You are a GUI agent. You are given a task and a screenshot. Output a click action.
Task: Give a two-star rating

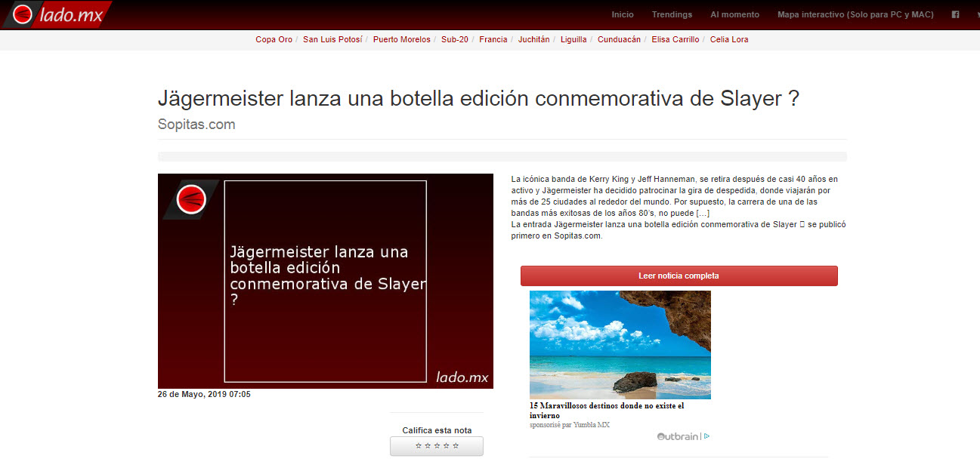coord(428,446)
